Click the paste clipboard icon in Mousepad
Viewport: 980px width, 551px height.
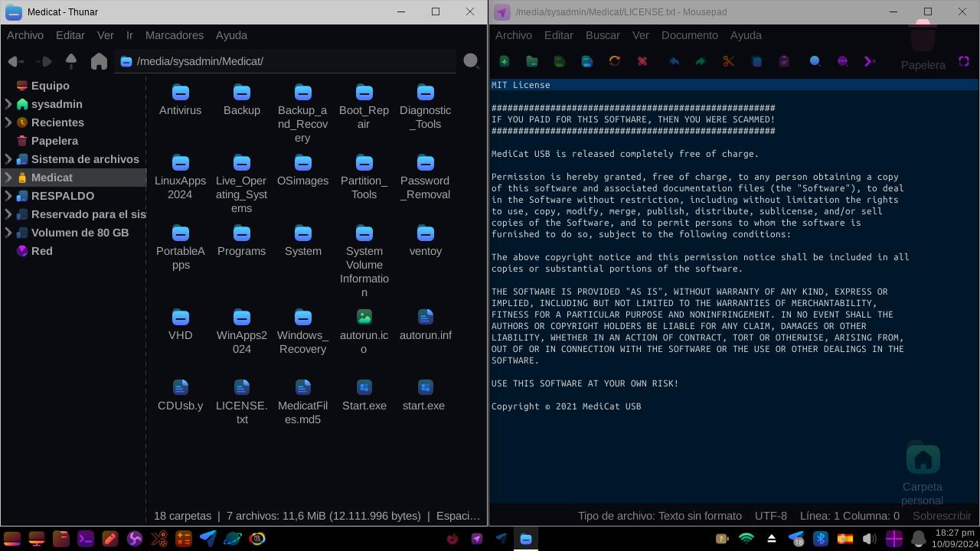[784, 61]
